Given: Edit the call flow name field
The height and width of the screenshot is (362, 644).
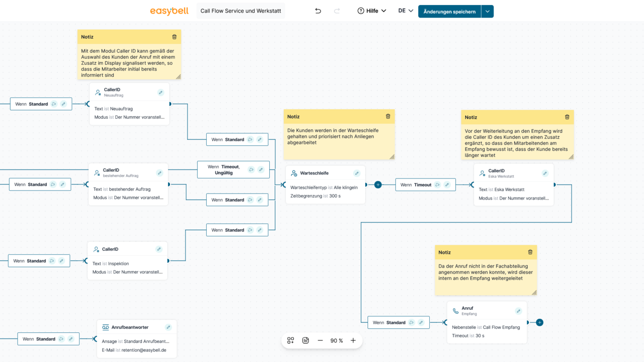Looking at the screenshot, I should tap(240, 11).
